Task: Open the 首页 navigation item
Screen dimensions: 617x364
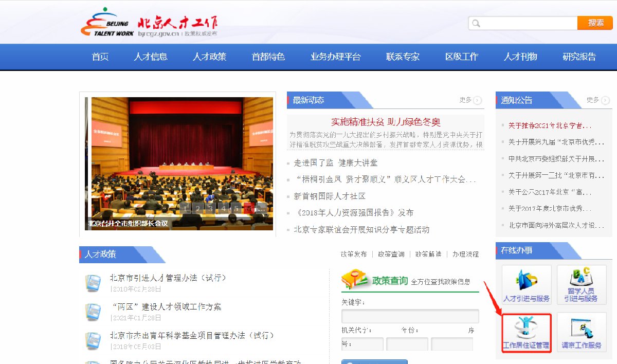Action: tap(100, 57)
